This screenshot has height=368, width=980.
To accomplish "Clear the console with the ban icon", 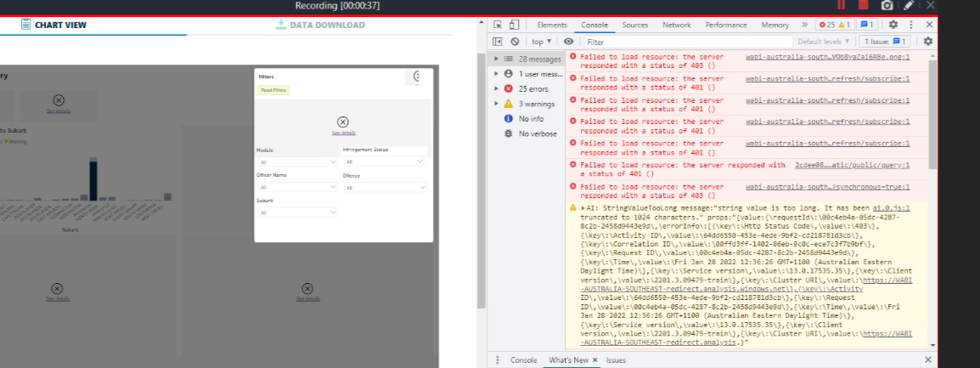I will tap(515, 42).
